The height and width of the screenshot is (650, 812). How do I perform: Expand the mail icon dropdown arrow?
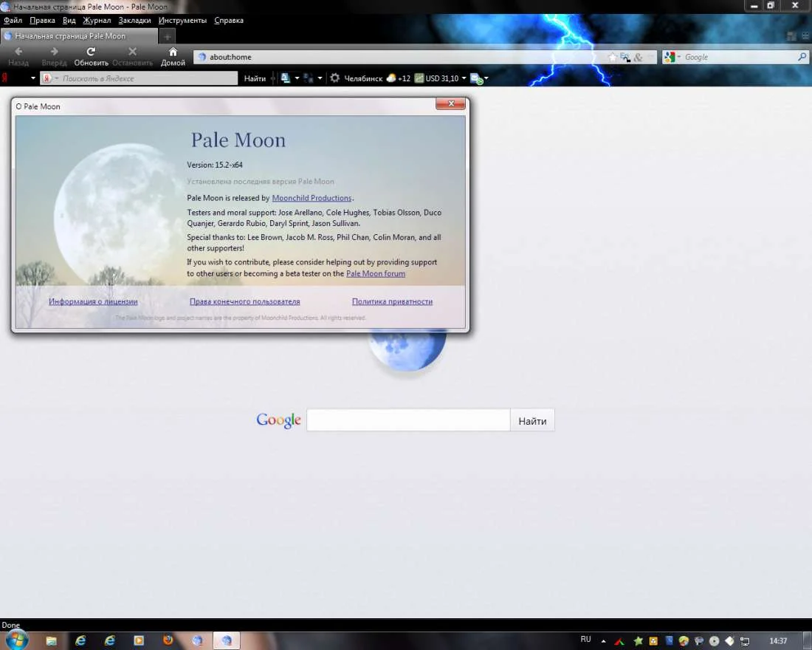486,78
